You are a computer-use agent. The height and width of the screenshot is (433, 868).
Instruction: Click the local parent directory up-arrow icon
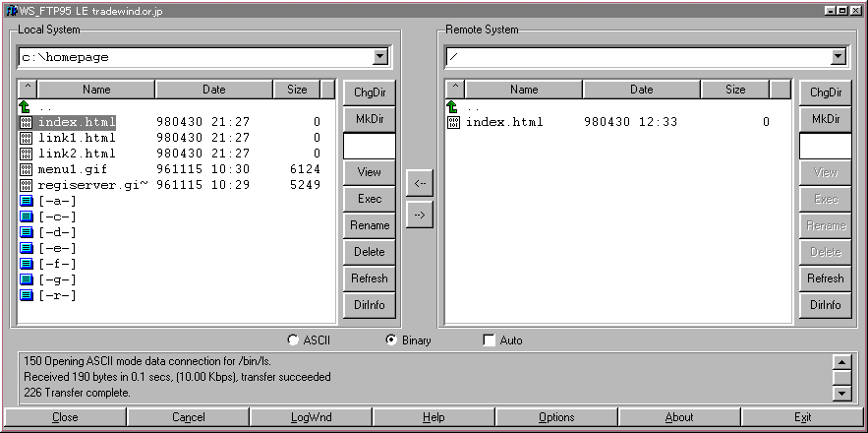(26, 106)
